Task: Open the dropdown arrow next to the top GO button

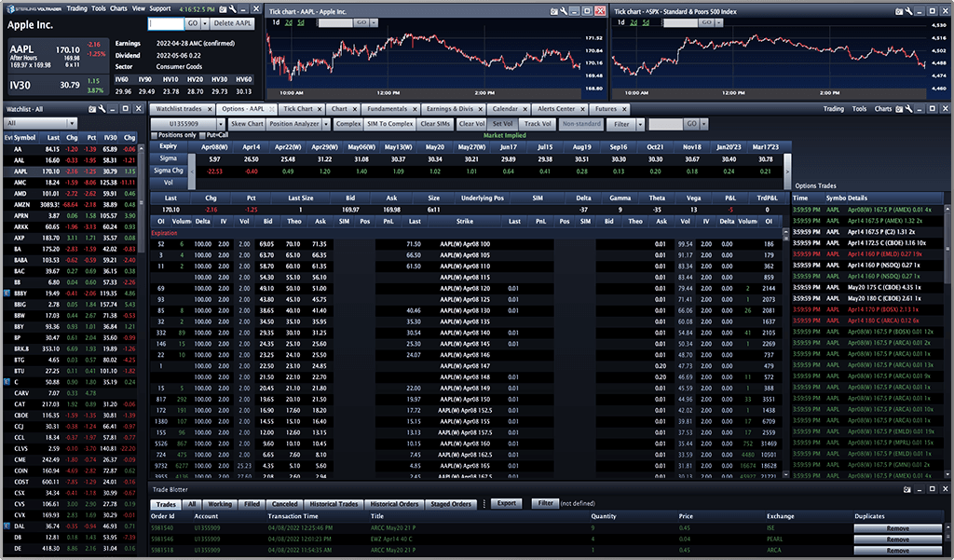Action: point(205,23)
